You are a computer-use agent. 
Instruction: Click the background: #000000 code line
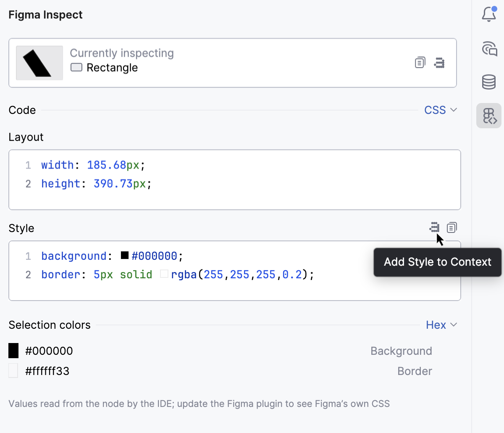(x=112, y=256)
